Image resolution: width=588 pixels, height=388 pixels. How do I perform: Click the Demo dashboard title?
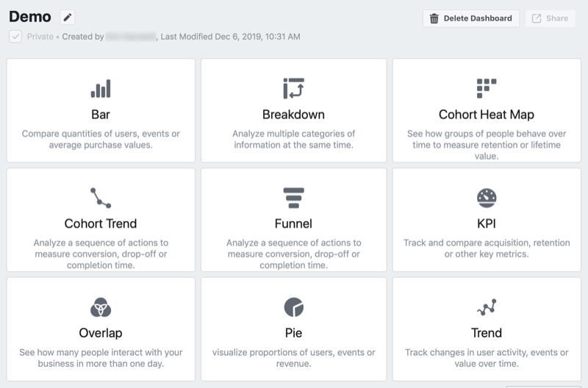[x=30, y=17]
